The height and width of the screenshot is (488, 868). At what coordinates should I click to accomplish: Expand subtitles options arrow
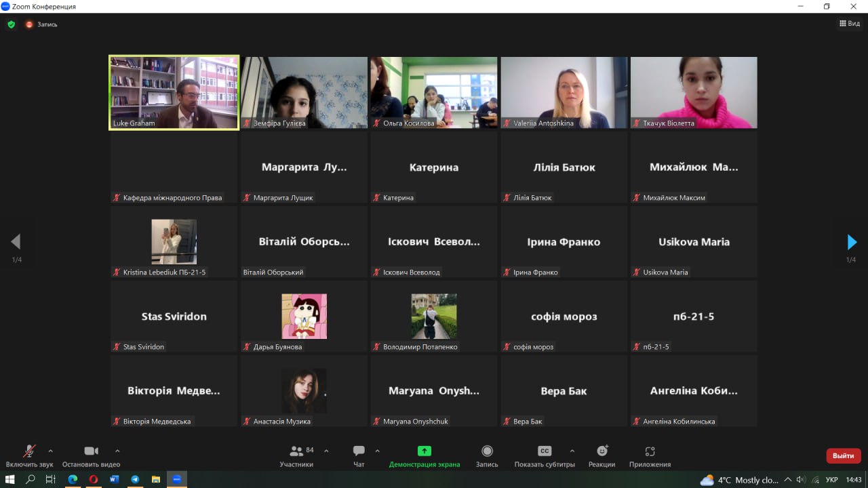[x=572, y=451]
